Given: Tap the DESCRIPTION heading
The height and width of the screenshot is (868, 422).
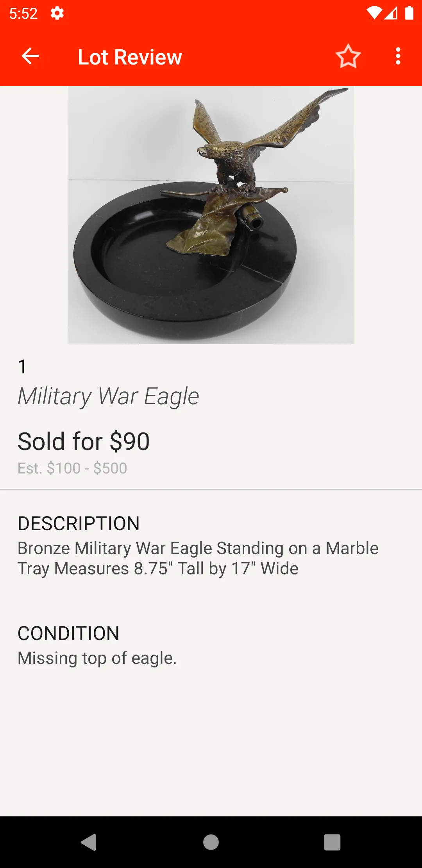Looking at the screenshot, I should [x=79, y=524].
